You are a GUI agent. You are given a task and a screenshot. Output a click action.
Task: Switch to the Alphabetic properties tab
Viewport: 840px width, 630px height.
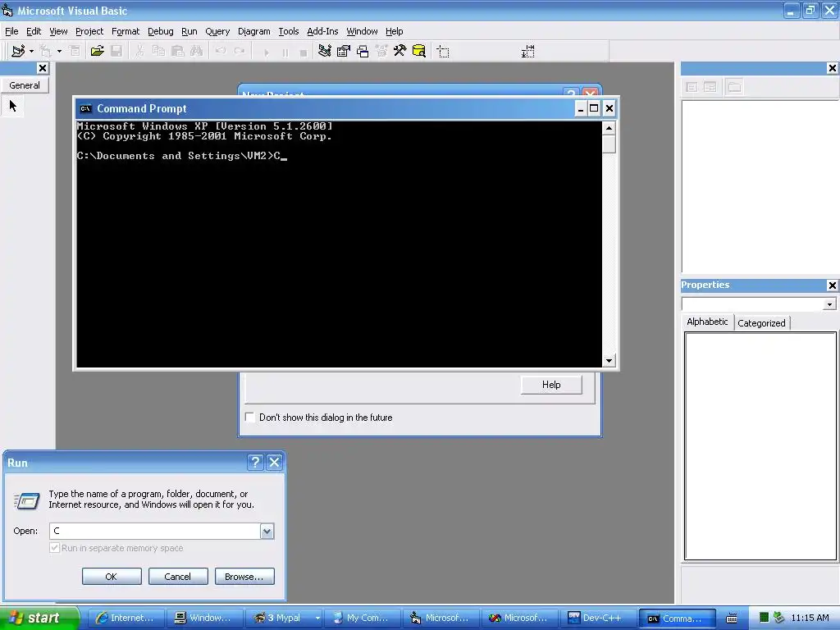tap(707, 322)
